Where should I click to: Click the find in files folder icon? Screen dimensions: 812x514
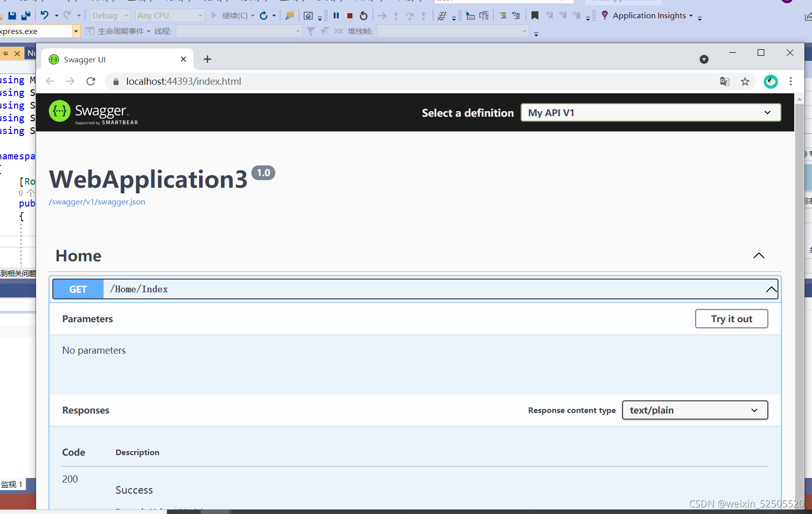click(x=289, y=16)
